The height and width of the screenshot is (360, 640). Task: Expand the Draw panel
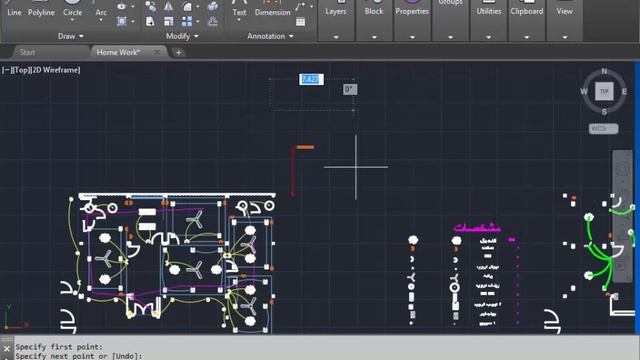click(70, 36)
